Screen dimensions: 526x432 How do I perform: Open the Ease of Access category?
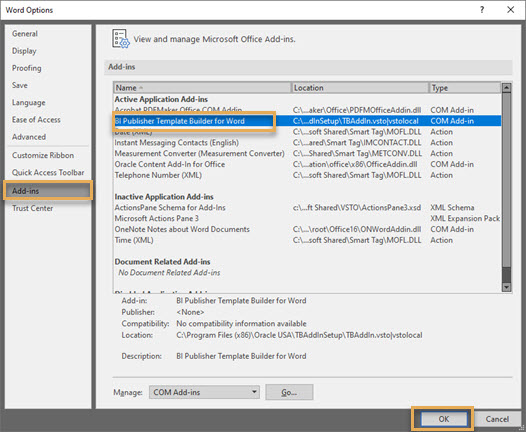click(36, 120)
